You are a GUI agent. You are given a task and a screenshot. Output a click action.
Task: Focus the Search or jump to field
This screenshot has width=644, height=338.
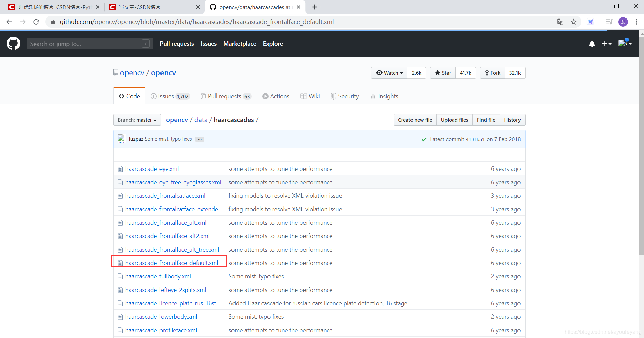[90, 44]
